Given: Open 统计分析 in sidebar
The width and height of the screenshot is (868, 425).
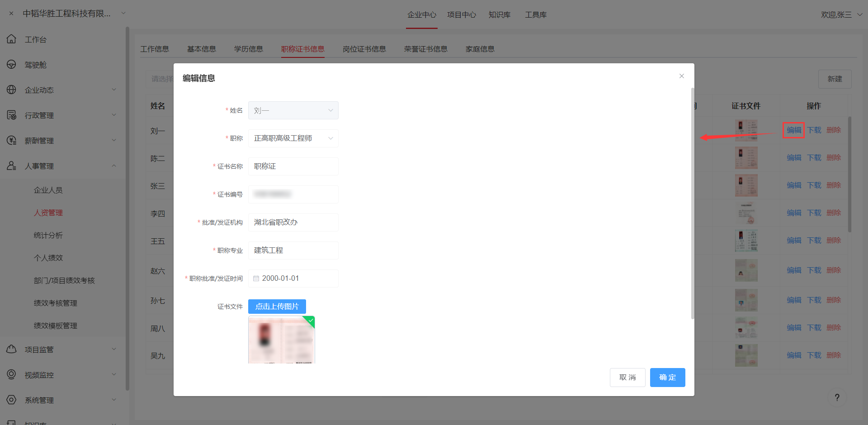Looking at the screenshot, I should [48, 235].
